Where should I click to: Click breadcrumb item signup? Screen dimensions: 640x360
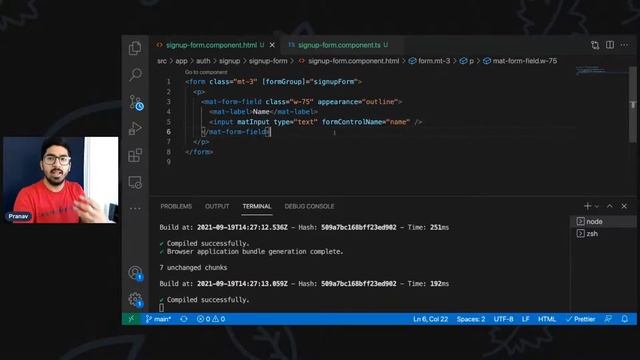pyautogui.click(x=229, y=61)
